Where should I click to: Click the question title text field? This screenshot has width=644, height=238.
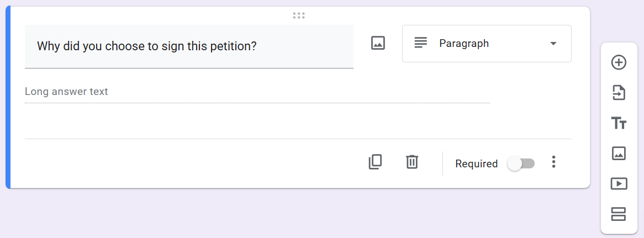(189, 46)
